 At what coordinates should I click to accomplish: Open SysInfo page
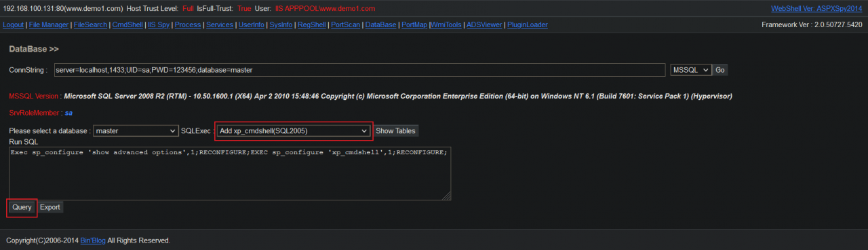[x=281, y=24]
